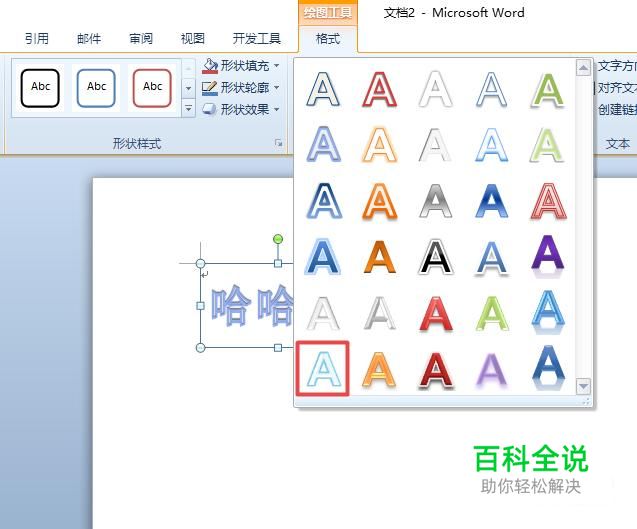Choose blue fill with light border WordArt
The height and width of the screenshot is (529, 637).
[323, 256]
